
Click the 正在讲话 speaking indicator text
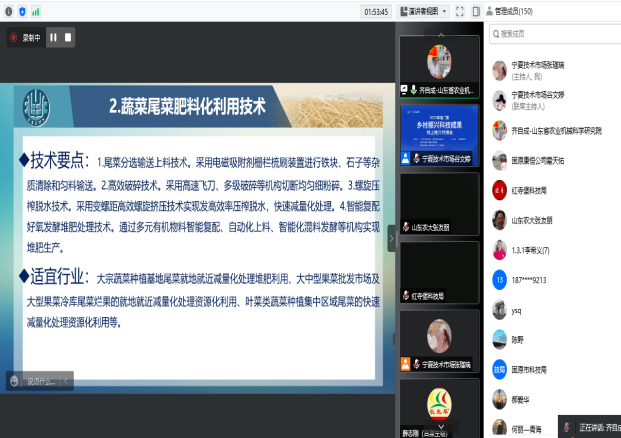[599, 428]
